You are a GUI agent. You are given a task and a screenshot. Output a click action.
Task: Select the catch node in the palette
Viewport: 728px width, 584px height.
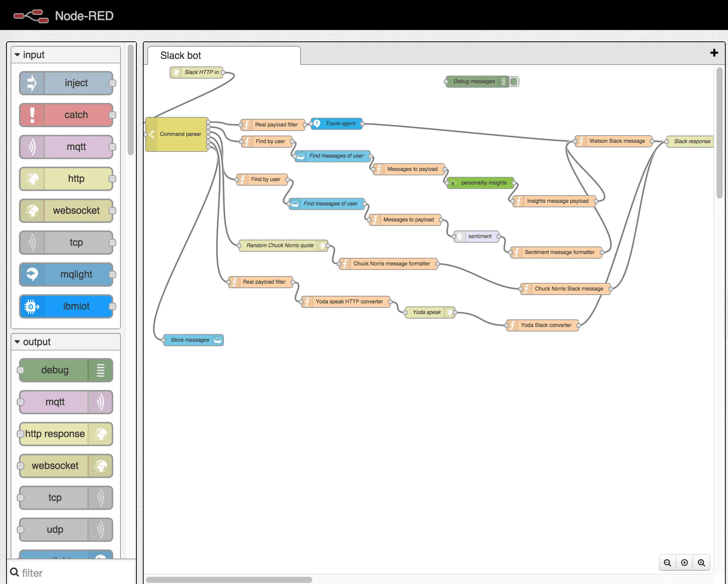pos(67,115)
